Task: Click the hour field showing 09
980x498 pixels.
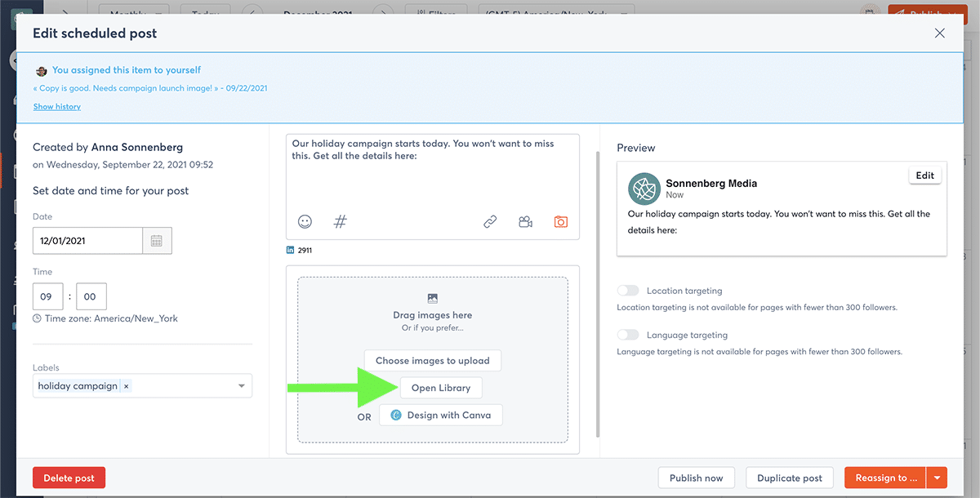Action: point(47,297)
